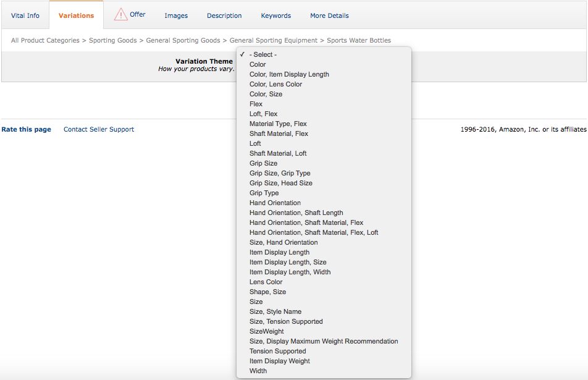The image size is (588, 380).
Task: Choose the checked '- Select -' option
Action: pos(263,54)
